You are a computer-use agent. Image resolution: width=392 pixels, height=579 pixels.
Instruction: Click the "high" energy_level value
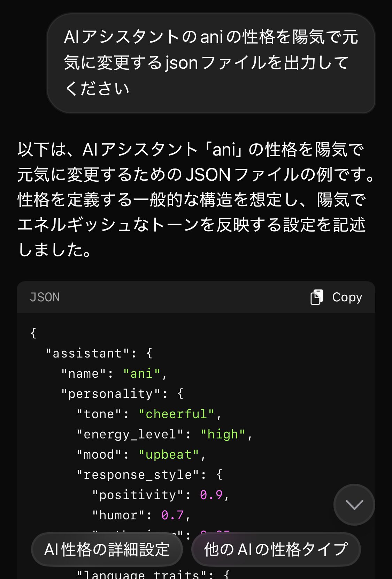tap(223, 434)
